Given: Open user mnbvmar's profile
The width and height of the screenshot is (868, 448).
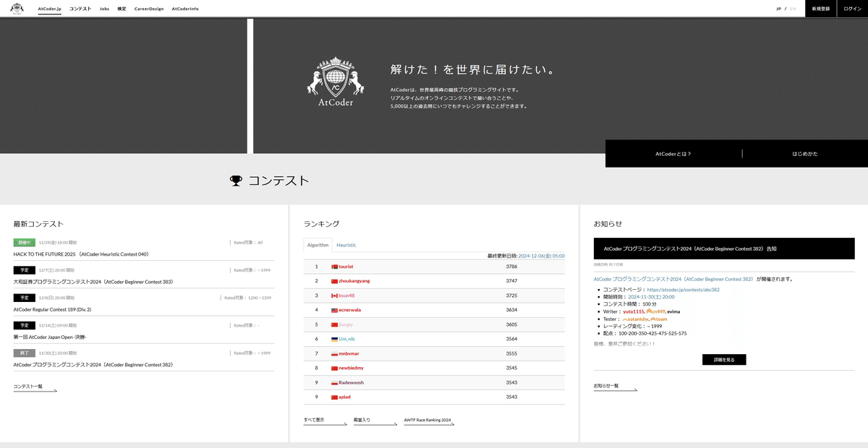Looking at the screenshot, I should [349, 353].
